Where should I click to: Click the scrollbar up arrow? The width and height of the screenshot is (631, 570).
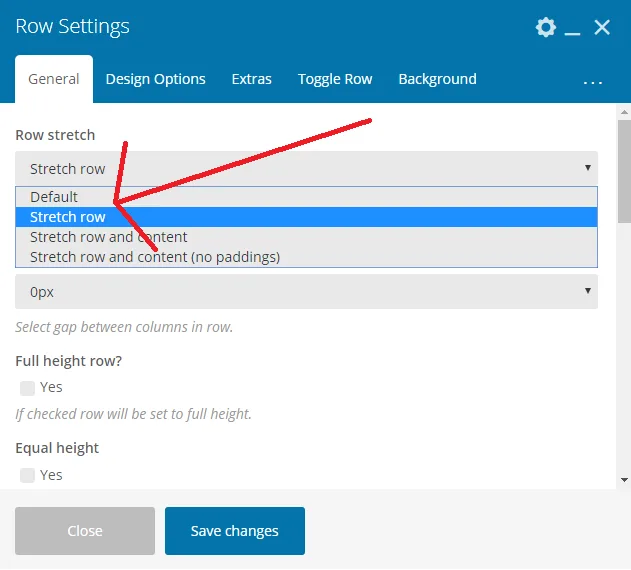(x=624, y=112)
